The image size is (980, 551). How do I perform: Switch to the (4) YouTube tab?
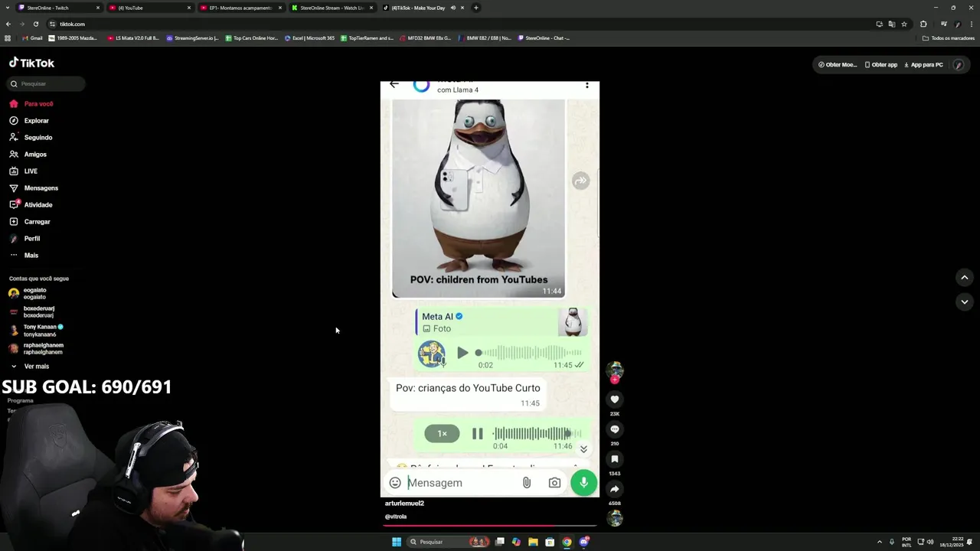pos(150,8)
